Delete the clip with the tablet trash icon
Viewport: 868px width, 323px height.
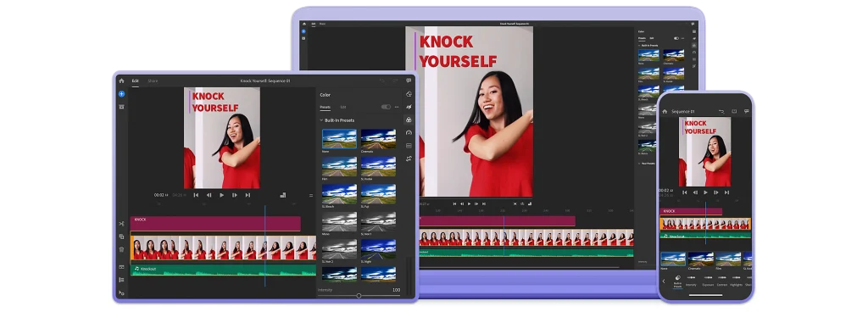pos(121,249)
